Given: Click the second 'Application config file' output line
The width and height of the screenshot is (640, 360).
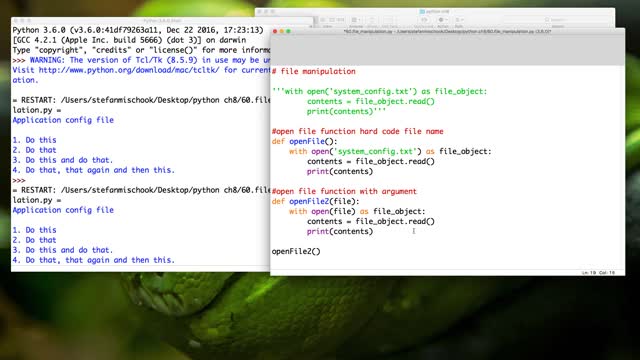Looking at the screenshot, I should (63, 210).
